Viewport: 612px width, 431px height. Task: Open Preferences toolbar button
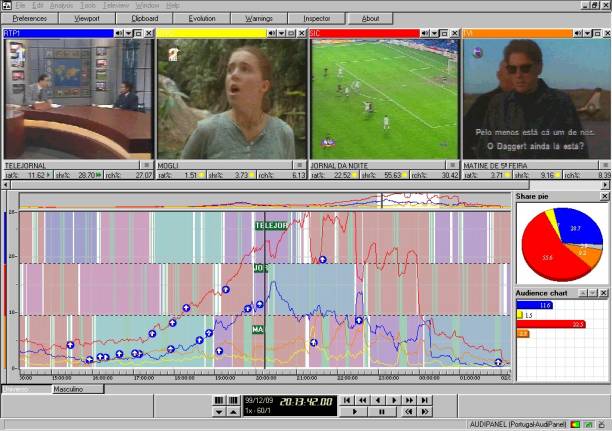click(x=30, y=18)
